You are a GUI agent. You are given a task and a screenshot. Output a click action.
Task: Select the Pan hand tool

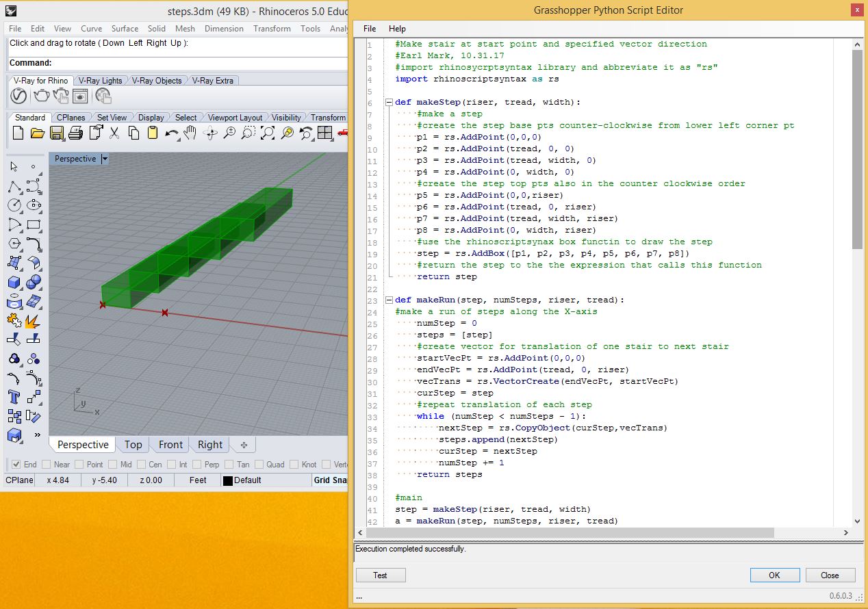coord(190,133)
